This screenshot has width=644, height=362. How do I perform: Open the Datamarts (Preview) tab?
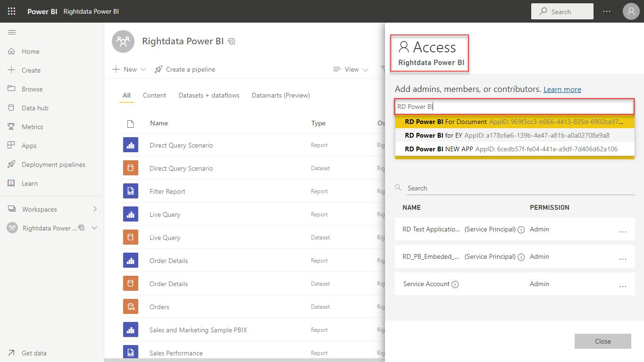click(280, 95)
